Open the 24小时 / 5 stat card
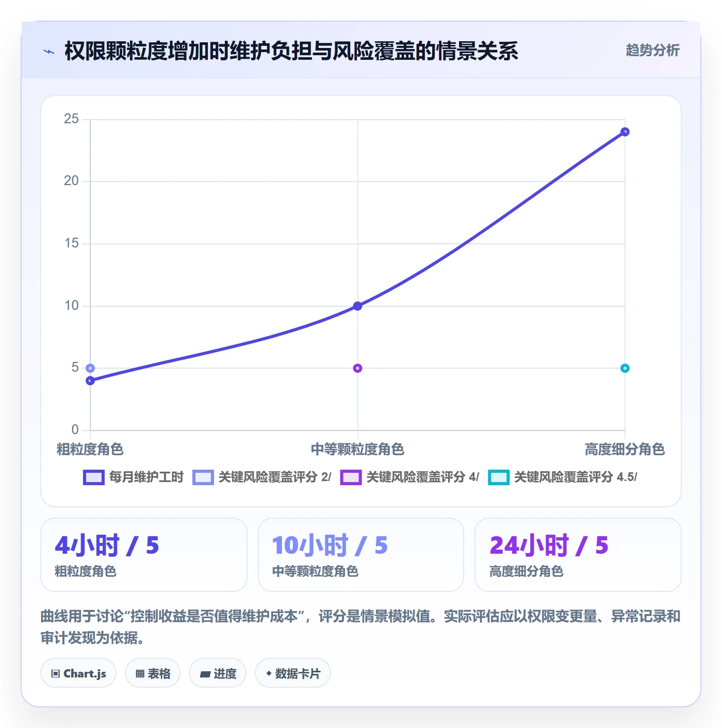 [578, 555]
